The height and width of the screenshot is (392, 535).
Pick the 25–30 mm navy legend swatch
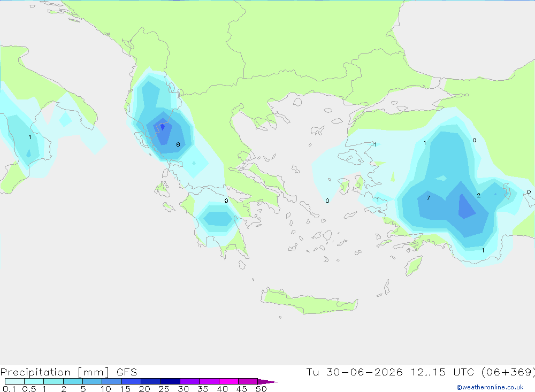tap(170, 381)
